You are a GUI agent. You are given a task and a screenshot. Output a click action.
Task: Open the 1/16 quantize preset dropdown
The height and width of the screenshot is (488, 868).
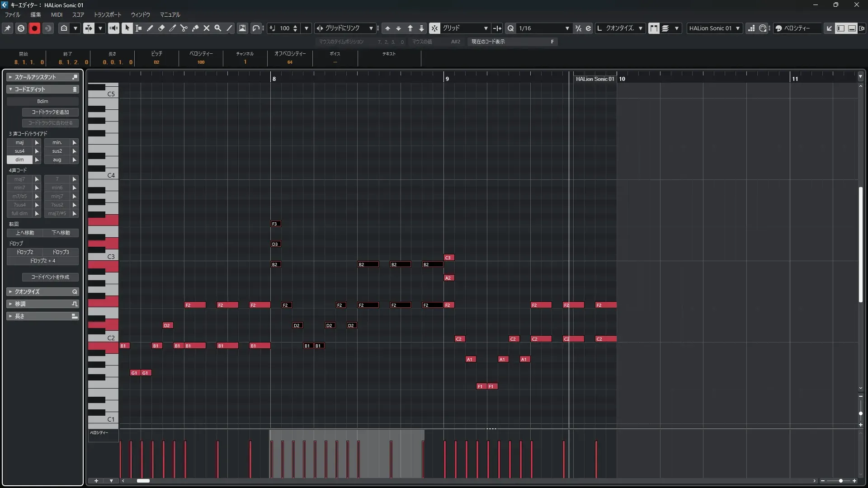coord(567,28)
